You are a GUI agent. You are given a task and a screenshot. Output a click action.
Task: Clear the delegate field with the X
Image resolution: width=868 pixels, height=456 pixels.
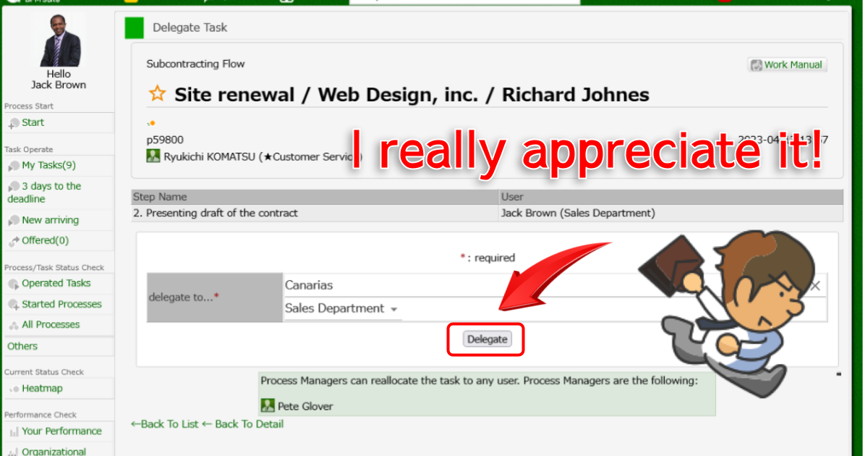pyautogui.click(x=815, y=286)
